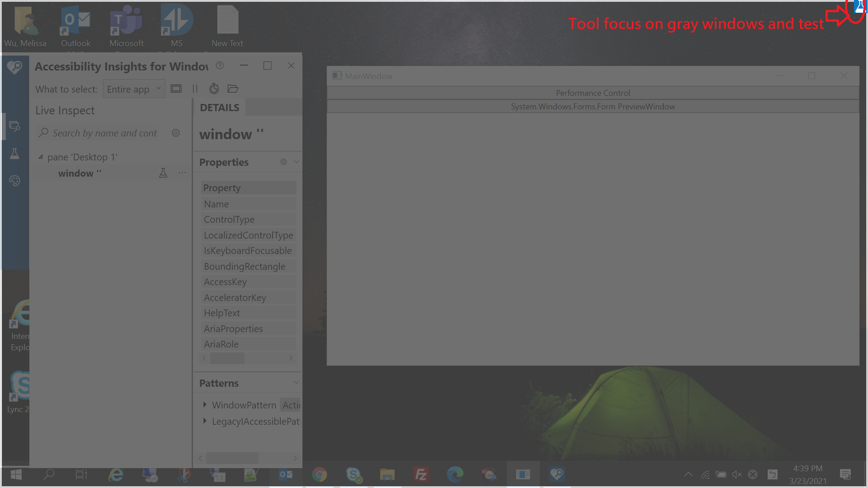Viewport: 868px width, 488px height.
Task: Launch Chrome from the taskbar
Action: point(320,474)
